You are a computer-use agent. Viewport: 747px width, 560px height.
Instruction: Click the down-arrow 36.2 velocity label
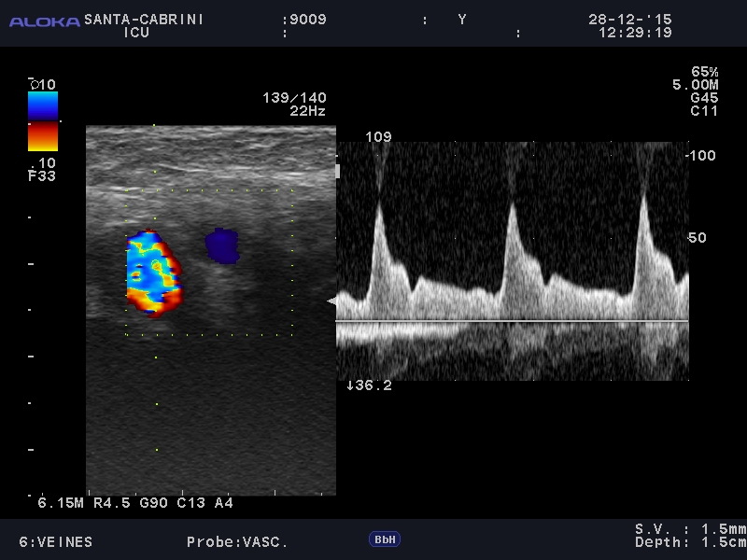(x=369, y=385)
